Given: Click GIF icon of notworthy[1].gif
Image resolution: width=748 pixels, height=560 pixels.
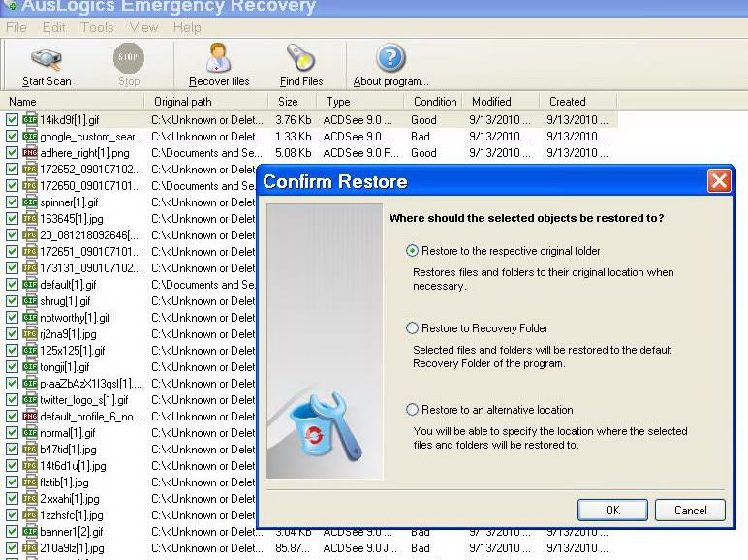Looking at the screenshot, I should click(x=30, y=318).
